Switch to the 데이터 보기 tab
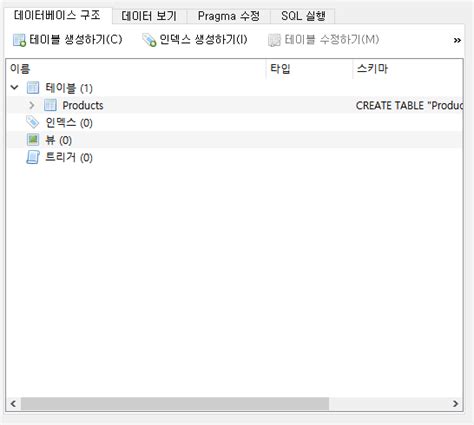This screenshot has height=425, width=474. coord(149,16)
